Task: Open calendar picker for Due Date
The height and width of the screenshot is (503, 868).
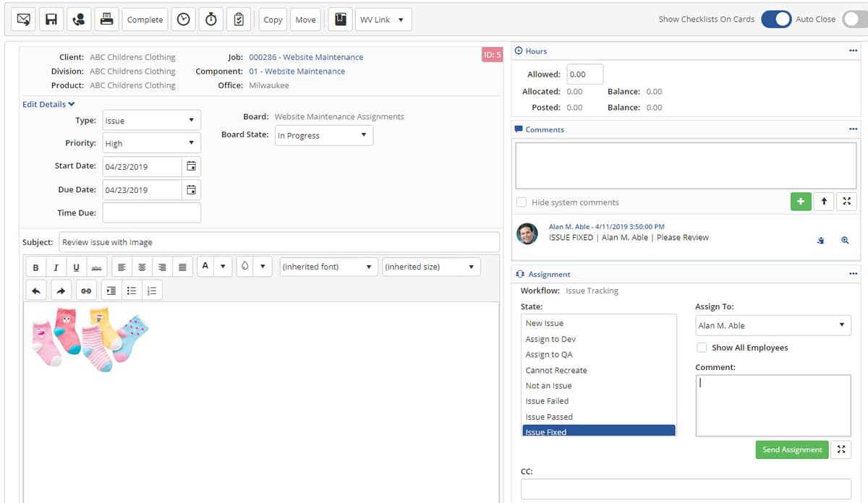Action: [192, 190]
